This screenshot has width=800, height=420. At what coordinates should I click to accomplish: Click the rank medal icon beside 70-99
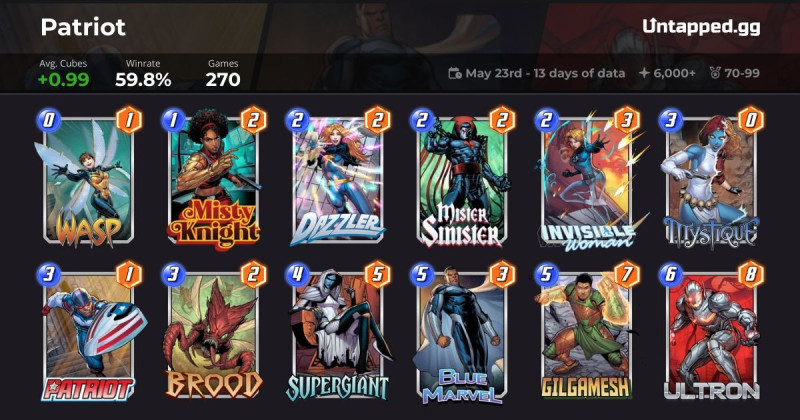[715, 73]
